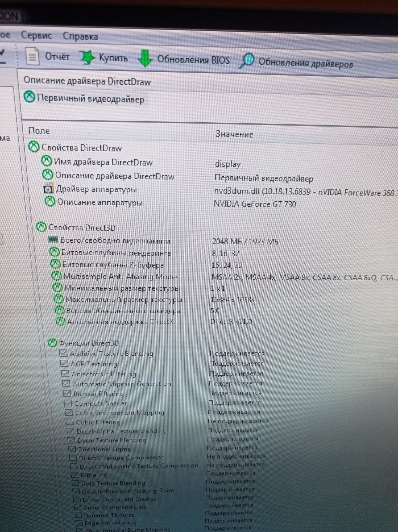The width and height of the screenshot is (398, 532).
Task: Click the Bilinear Filtering checkbox
Action: click(67, 393)
